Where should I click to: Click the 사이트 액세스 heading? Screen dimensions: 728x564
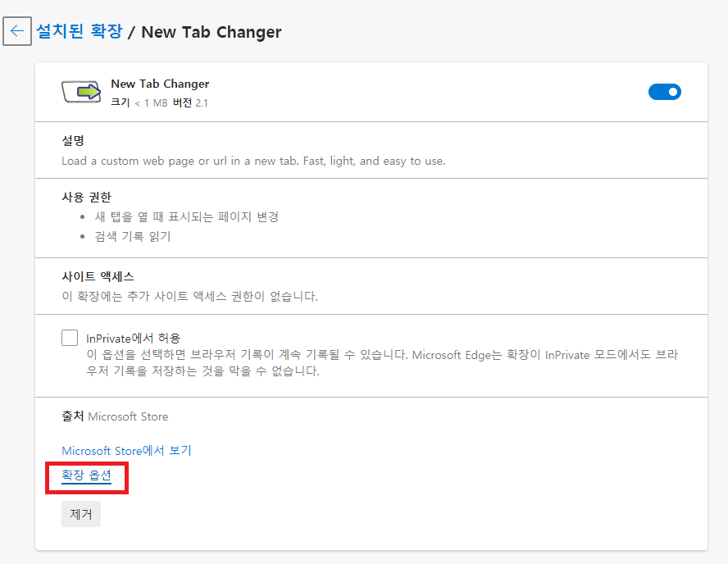click(x=98, y=276)
